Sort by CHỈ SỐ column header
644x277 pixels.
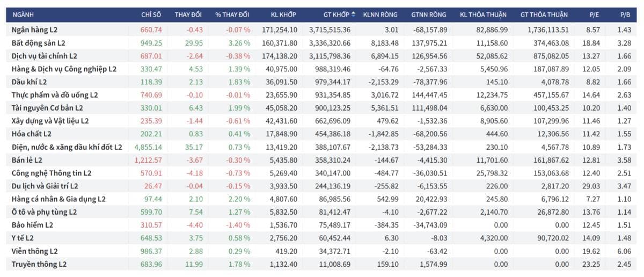click(x=151, y=14)
